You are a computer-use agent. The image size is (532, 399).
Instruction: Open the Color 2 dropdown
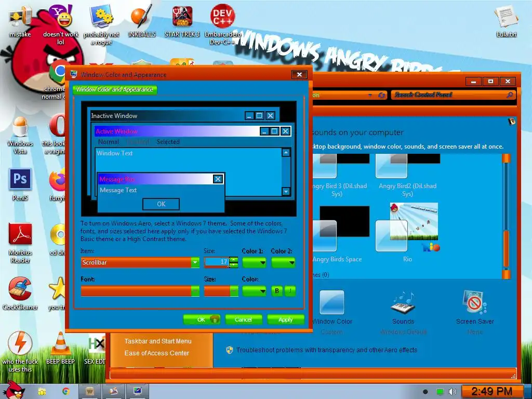tap(283, 262)
